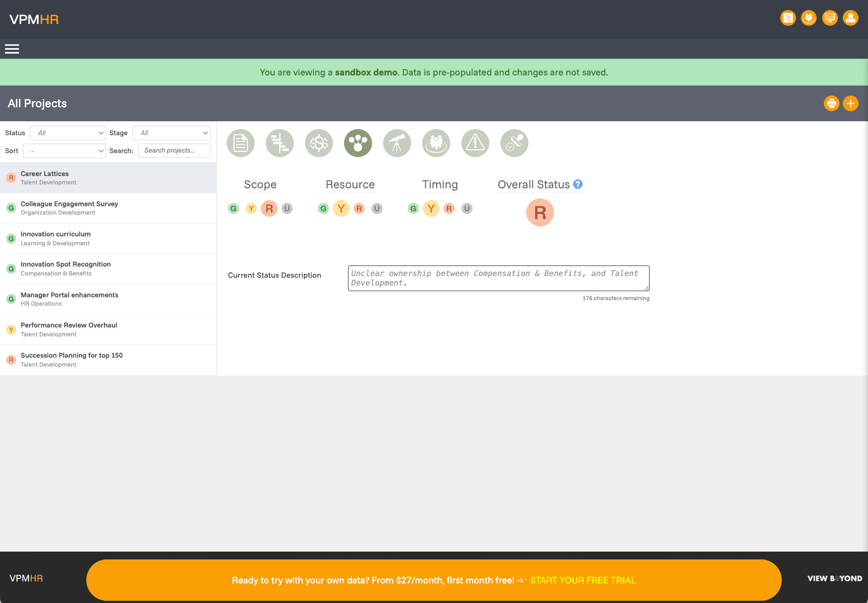
Task: Open the Stage filter dropdown
Action: 171,133
